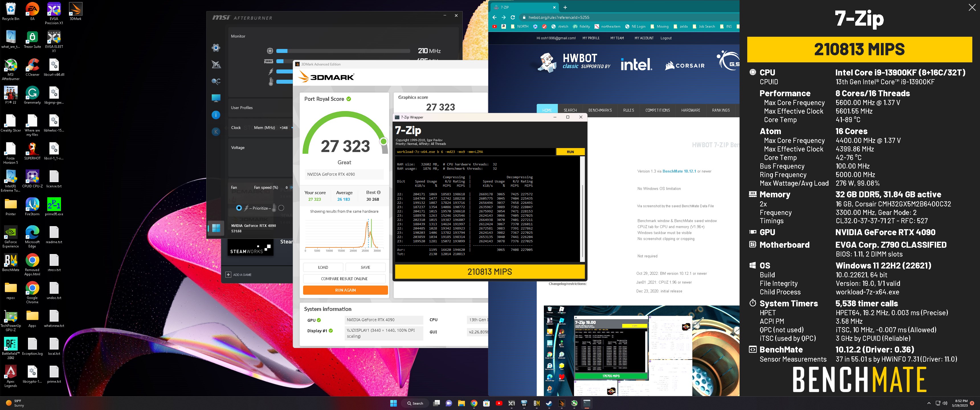This screenshot has height=410, width=980.
Task: Click the taskbar Search box
Action: tap(415, 403)
